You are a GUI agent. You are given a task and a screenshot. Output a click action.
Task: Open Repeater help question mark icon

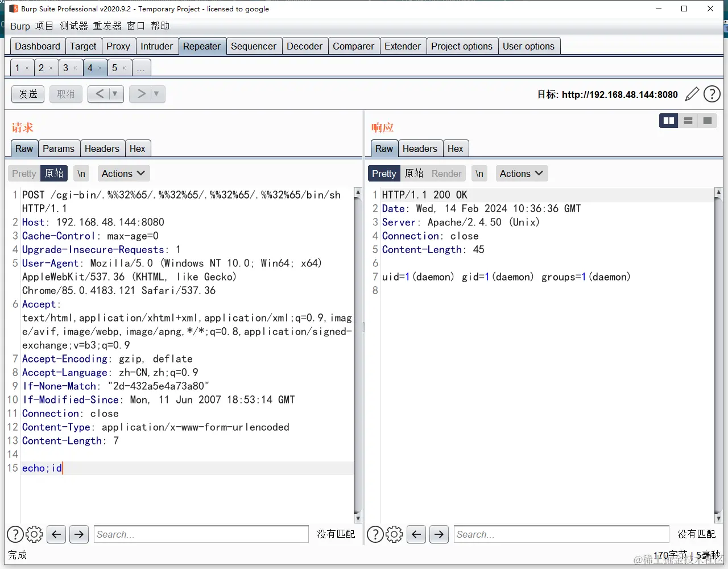[x=712, y=94]
